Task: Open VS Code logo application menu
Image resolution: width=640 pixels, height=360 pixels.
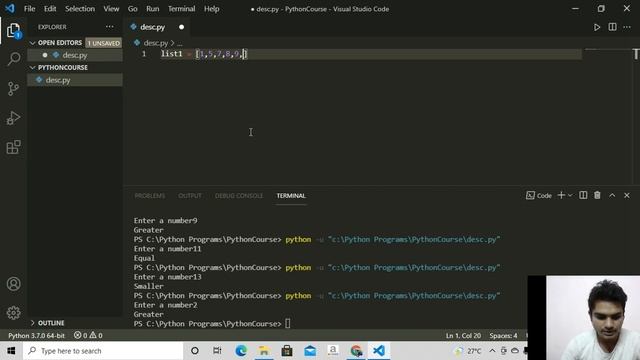Action: [9, 9]
